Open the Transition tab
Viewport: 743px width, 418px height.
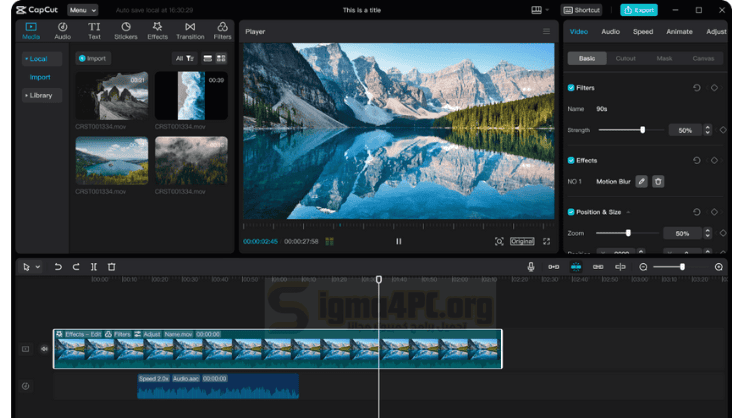coord(190,31)
